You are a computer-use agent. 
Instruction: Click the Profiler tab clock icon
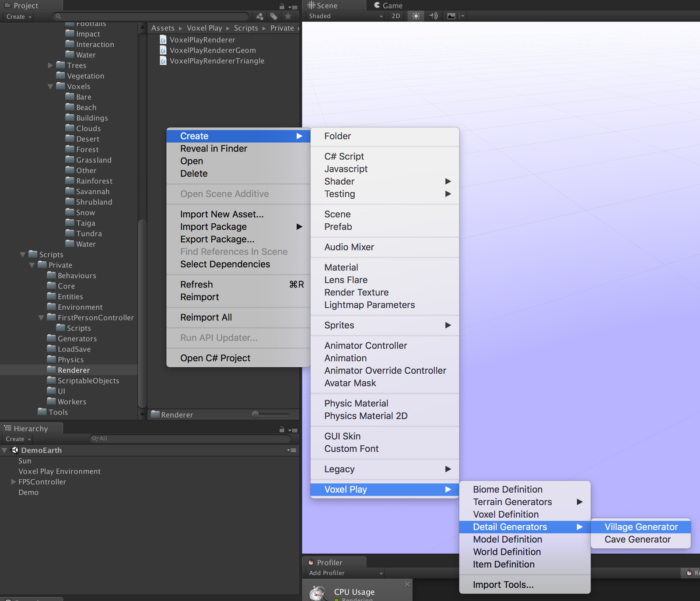(311, 562)
